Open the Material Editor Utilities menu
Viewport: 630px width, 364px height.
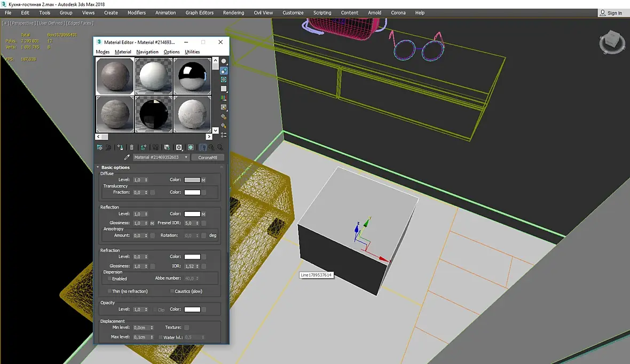pyautogui.click(x=192, y=52)
